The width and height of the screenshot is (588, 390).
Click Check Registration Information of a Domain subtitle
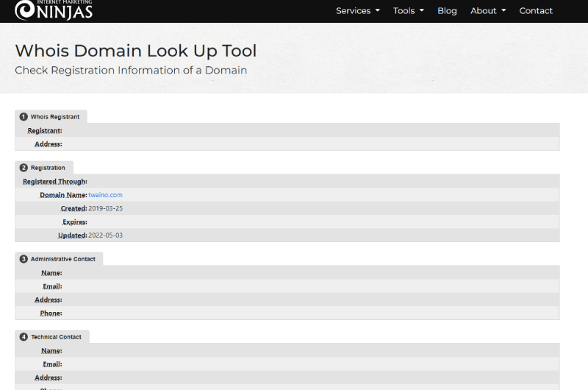click(131, 70)
